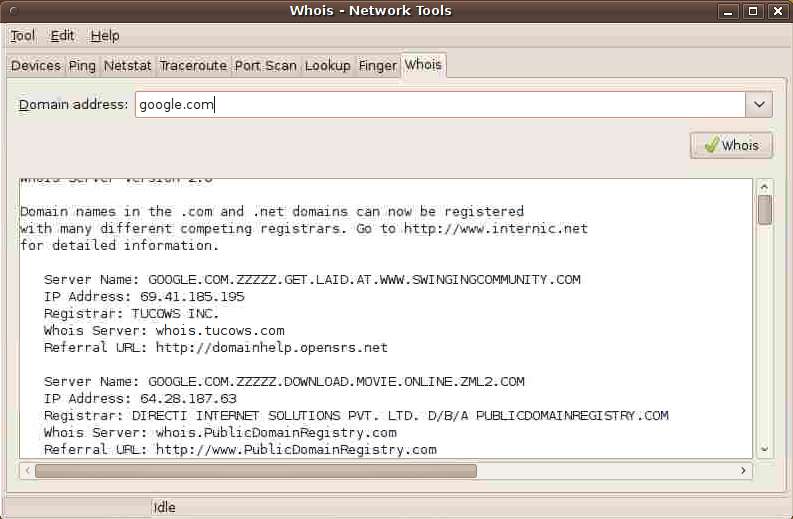
Task: Open the Edit menu
Action: (x=62, y=36)
